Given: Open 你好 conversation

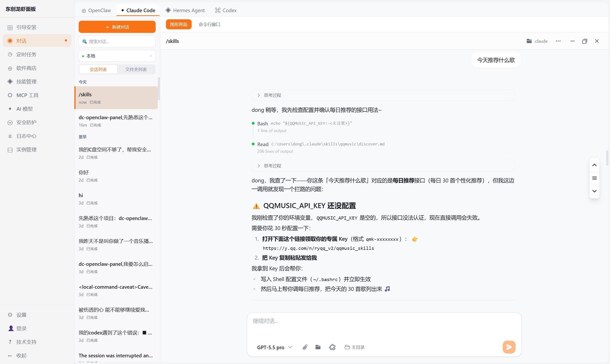Looking at the screenshot, I should (116, 176).
